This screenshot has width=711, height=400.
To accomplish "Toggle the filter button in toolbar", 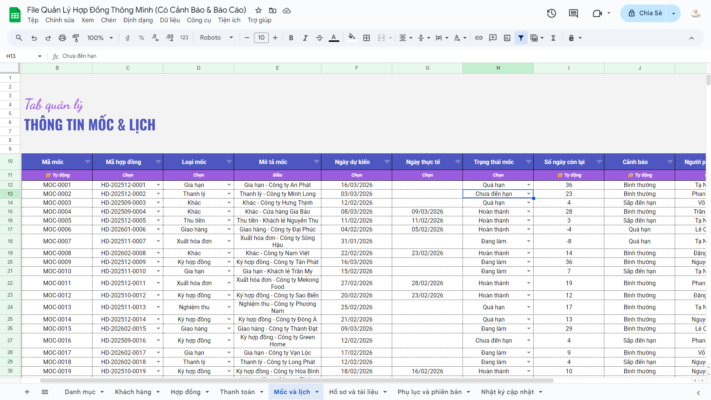I will point(521,37).
